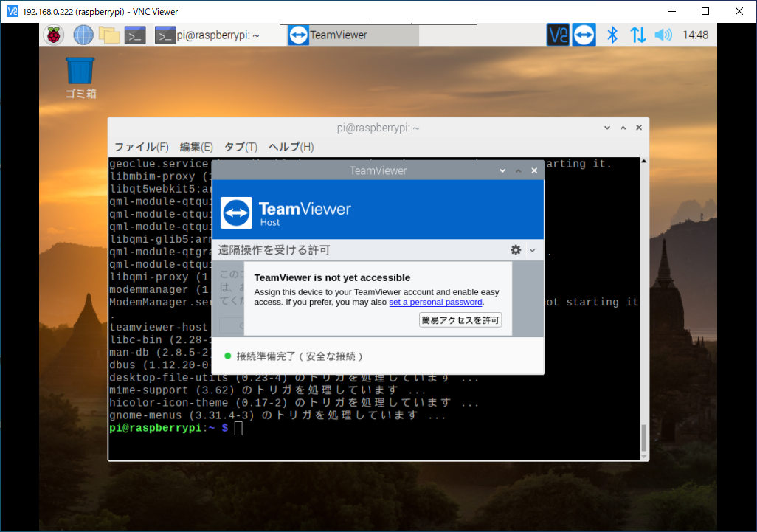Maximize the TeamViewer dialog window
Viewport: 757px width, 532px height.
pos(519,171)
